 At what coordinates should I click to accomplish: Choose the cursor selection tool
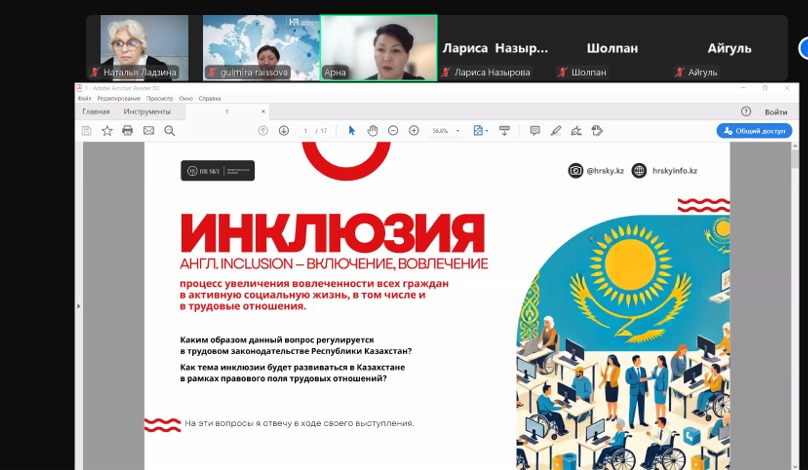tap(351, 130)
